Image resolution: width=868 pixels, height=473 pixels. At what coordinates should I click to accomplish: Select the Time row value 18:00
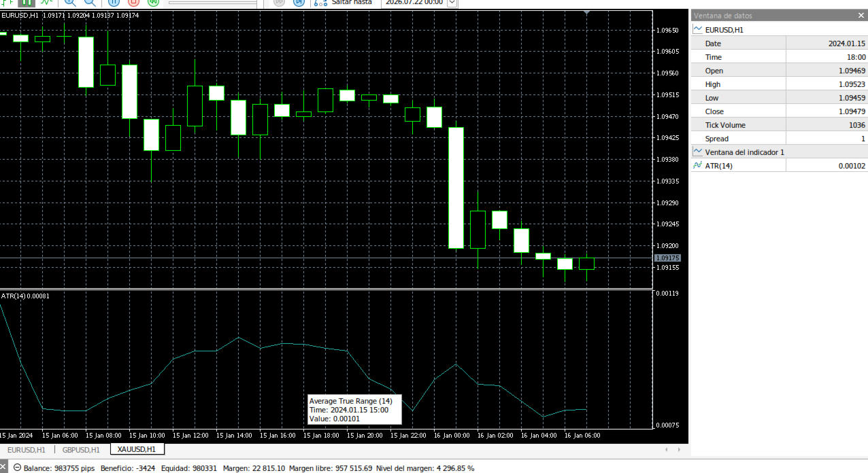click(856, 57)
